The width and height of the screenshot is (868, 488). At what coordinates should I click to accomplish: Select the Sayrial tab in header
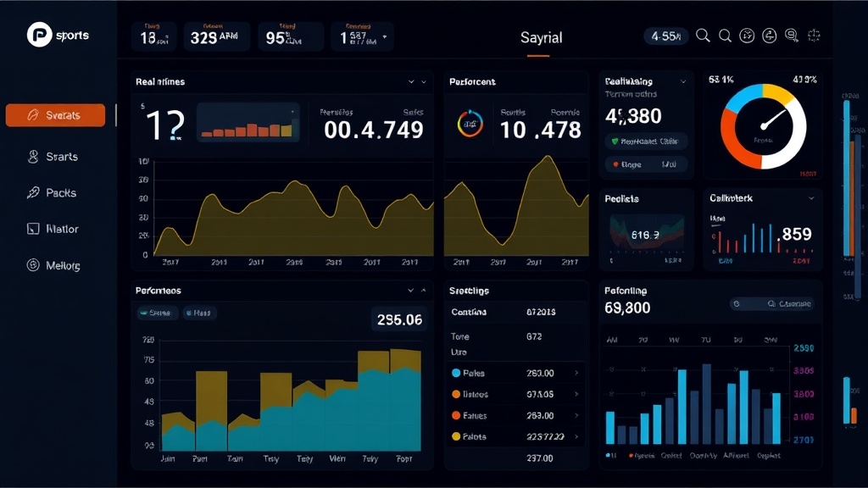[541, 38]
